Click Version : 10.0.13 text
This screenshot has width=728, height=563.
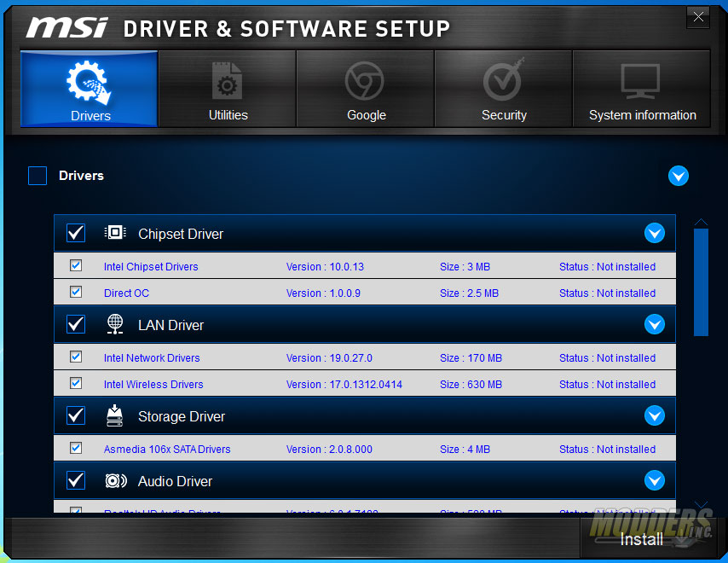325,267
